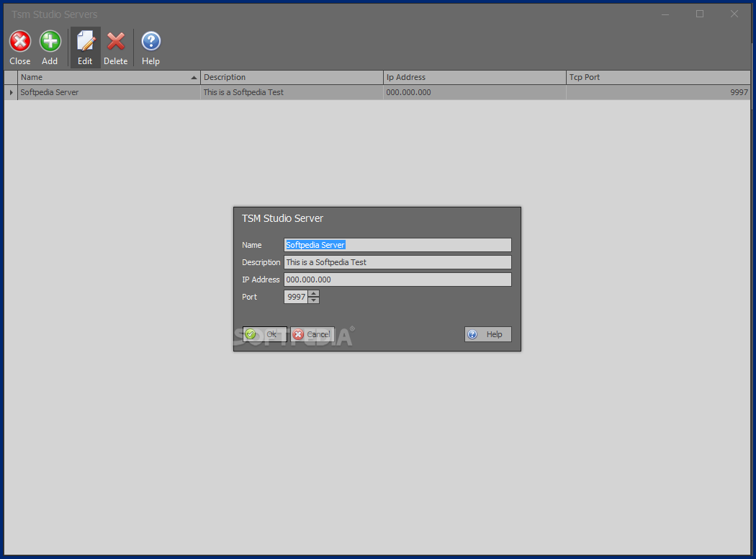The height and width of the screenshot is (559, 756).
Task: Cancel the TSM Studio Server dialog
Action: (312, 334)
